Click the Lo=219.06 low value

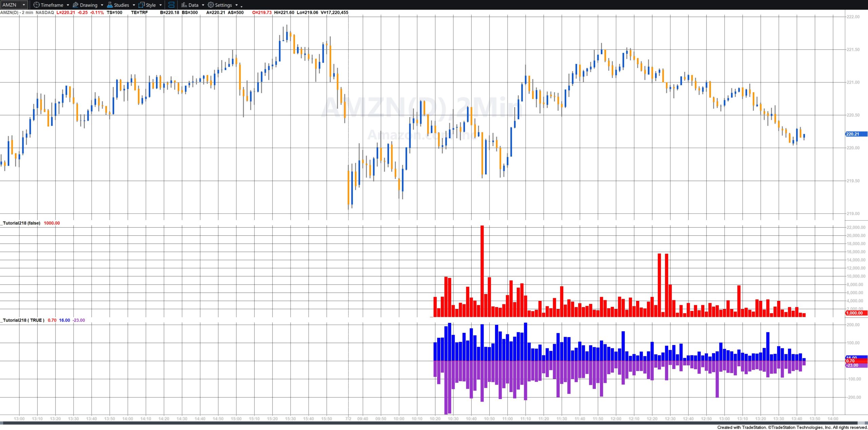pyautogui.click(x=308, y=13)
